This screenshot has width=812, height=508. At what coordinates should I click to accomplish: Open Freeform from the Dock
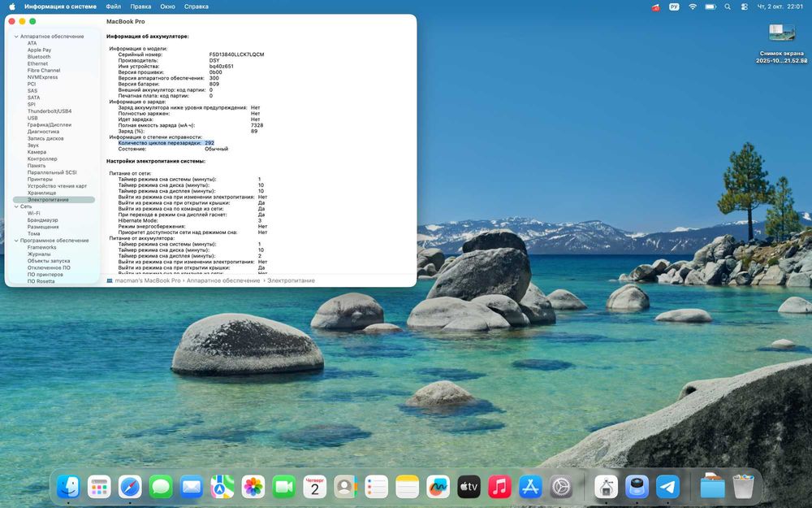click(x=438, y=487)
